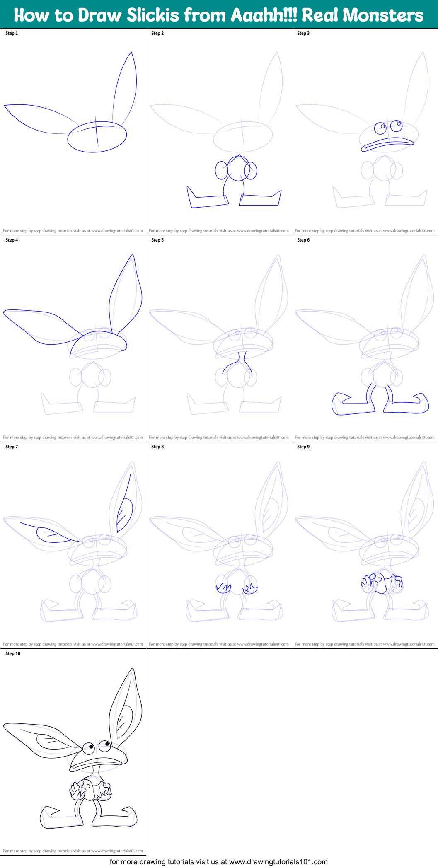Click the 'Step 8' label
Image resolution: width=438 pixels, height=868 pixels.
click(157, 447)
